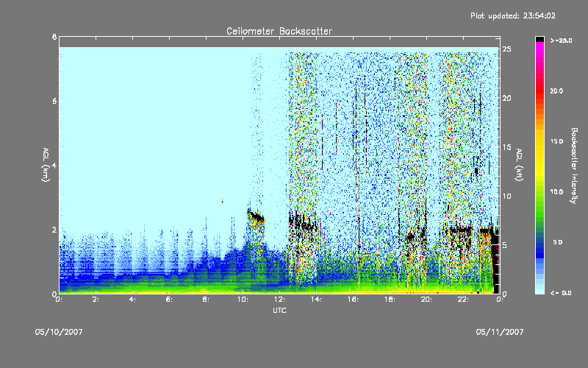The width and height of the screenshot is (588, 368).
Task: Click the "20:" UTC hour label
Action: tap(426, 300)
